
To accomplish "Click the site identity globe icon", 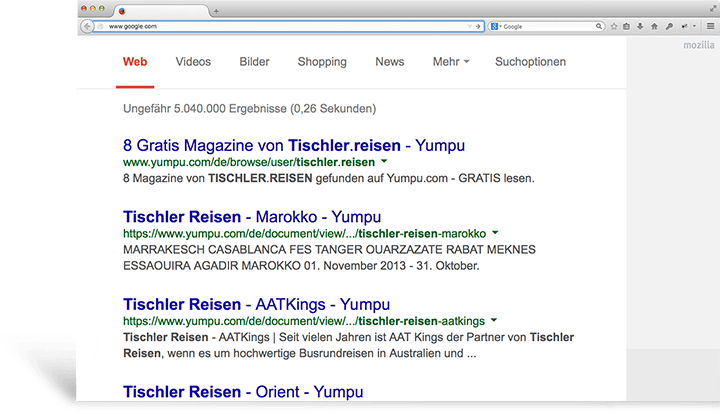I will point(100,26).
